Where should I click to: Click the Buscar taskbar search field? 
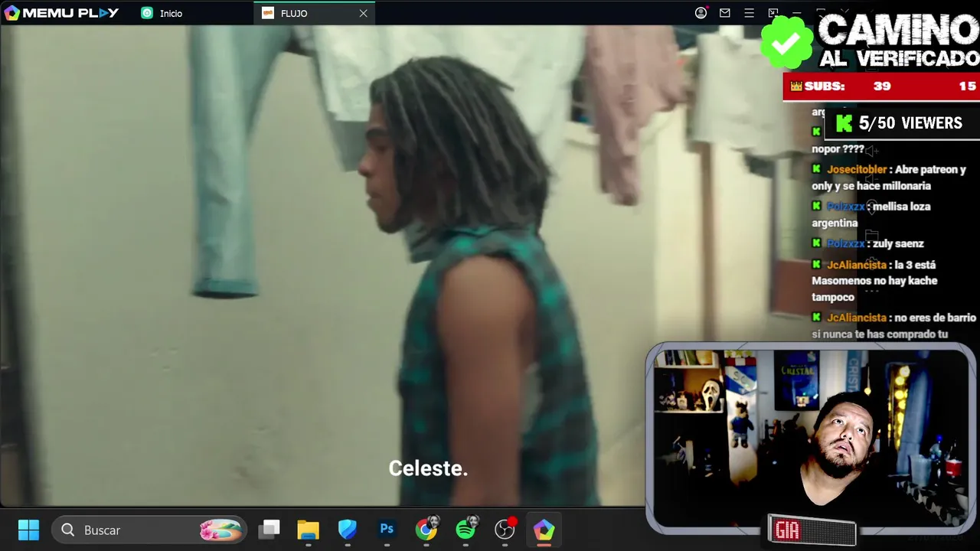click(x=149, y=530)
